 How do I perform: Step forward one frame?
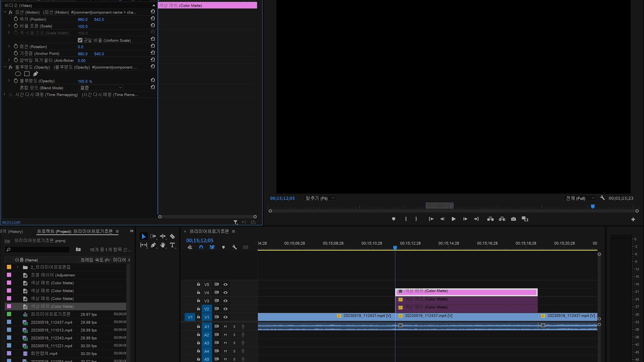pos(465,219)
